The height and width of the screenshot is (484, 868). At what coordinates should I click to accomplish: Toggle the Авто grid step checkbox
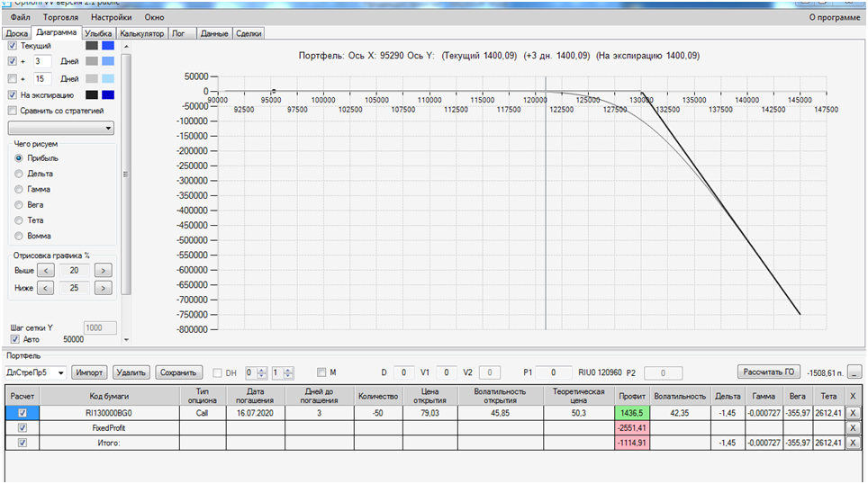pyautogui.click(x=15, y=339)
